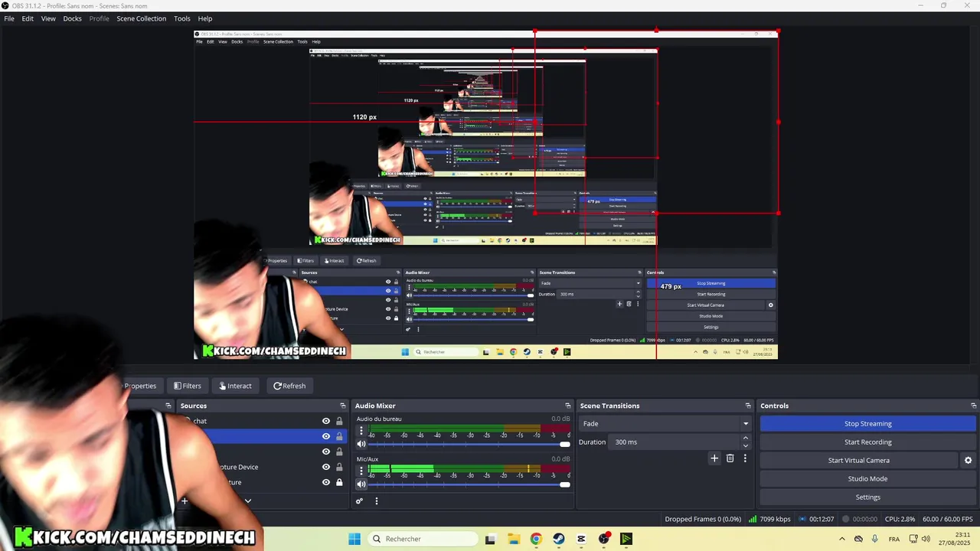Decrease transition duration with down arrow

click(745, 445)
